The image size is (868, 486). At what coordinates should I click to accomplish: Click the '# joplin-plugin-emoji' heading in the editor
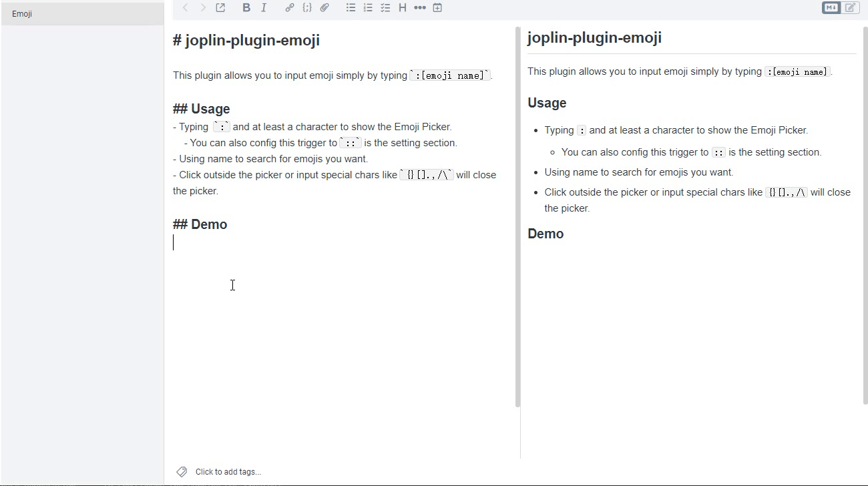click(x=246, y=41)
